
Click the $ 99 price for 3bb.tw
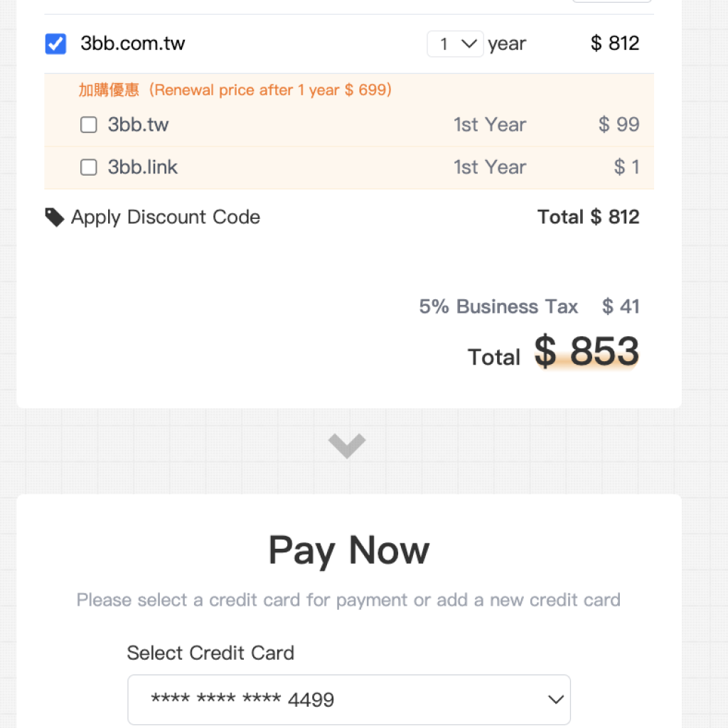click(x=619, y=125)
